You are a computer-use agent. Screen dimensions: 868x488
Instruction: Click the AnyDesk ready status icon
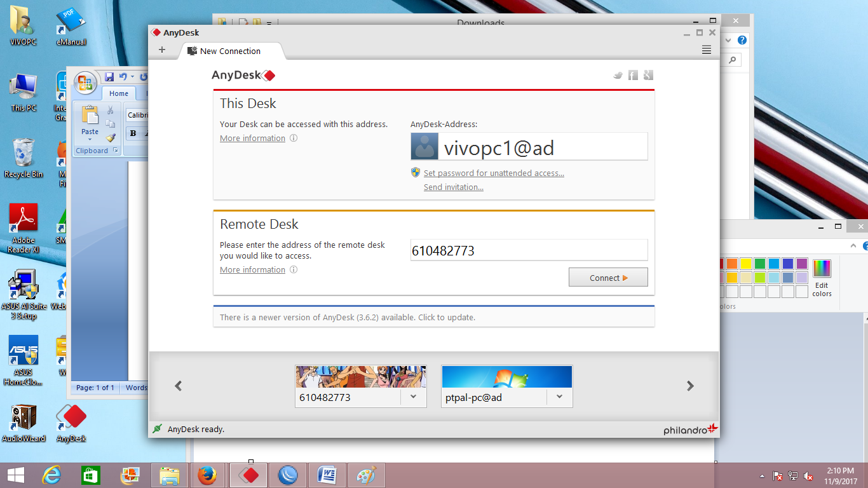(x=157, y=429)
